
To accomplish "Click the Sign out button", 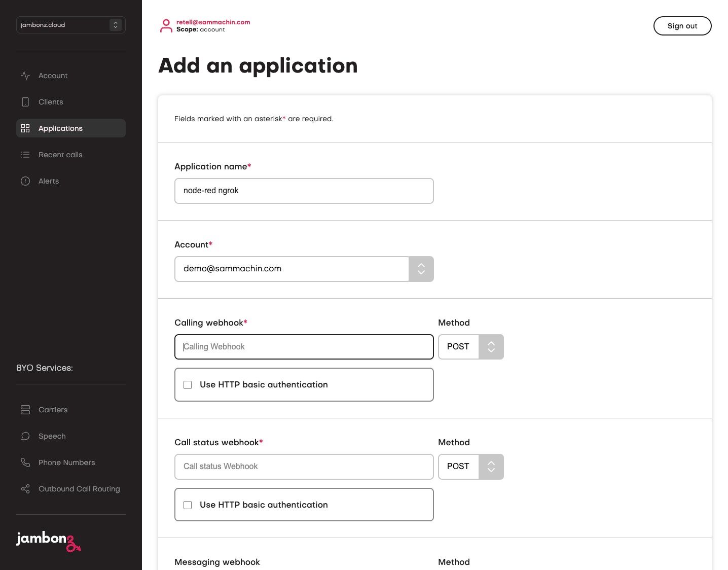I will click(682, 26).
